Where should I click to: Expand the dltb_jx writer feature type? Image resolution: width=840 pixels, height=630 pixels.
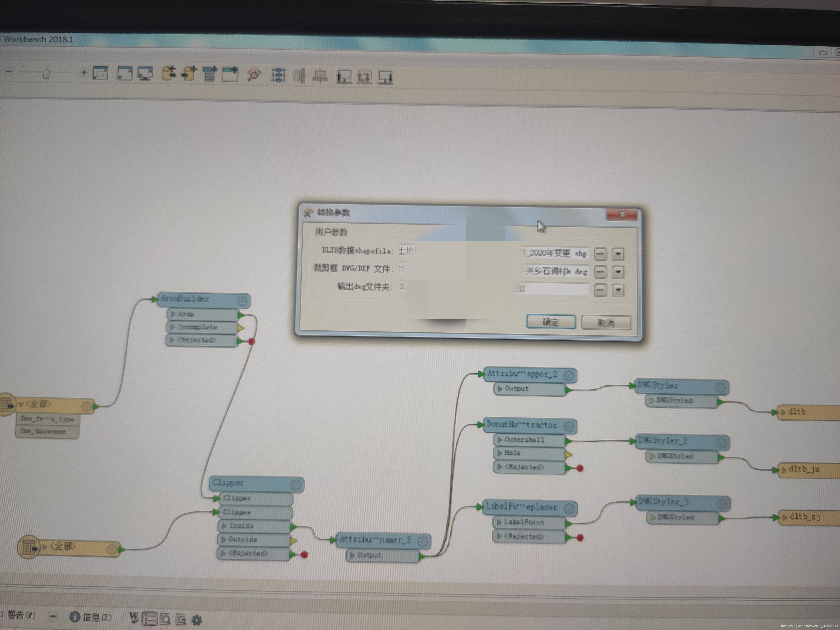(784, 470)
